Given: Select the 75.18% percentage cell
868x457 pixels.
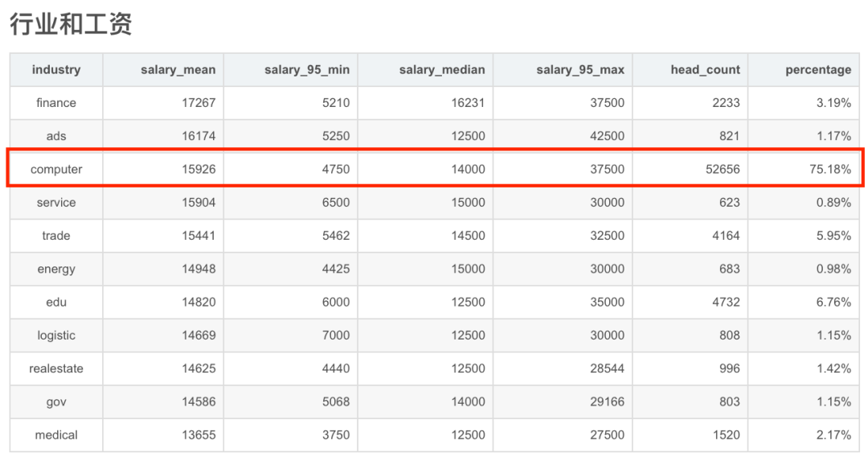Looking at the screenshot, I should point(804,170).
